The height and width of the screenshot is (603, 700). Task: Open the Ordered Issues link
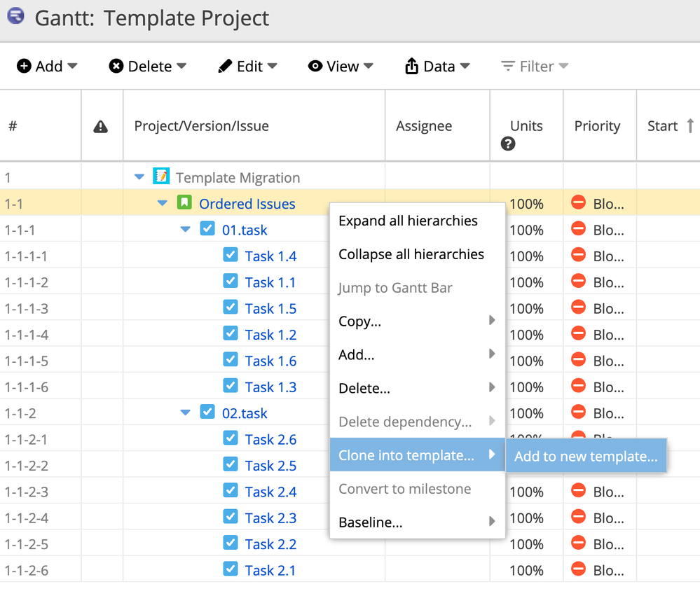click(247, 204)
